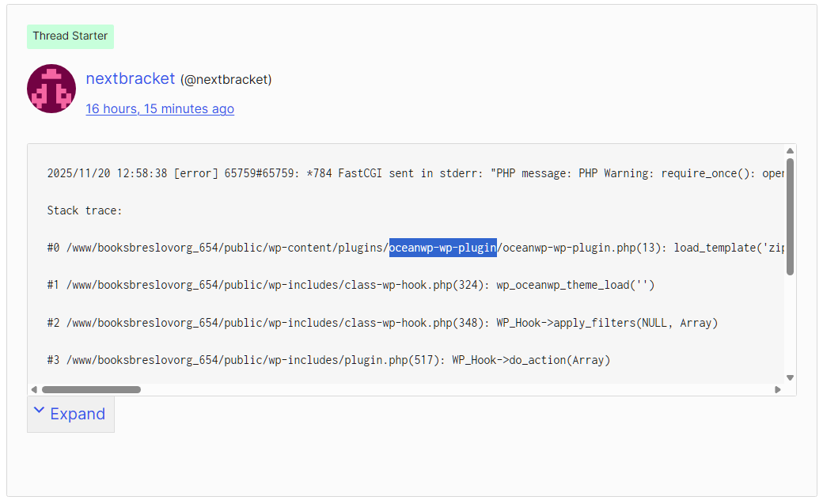Image resolution: width=823 pixels, height=504 pixels.
Task: Click 'oceanwp-wp-plugin.php(13)' in line #0
Action: click(x=582, y=248)
